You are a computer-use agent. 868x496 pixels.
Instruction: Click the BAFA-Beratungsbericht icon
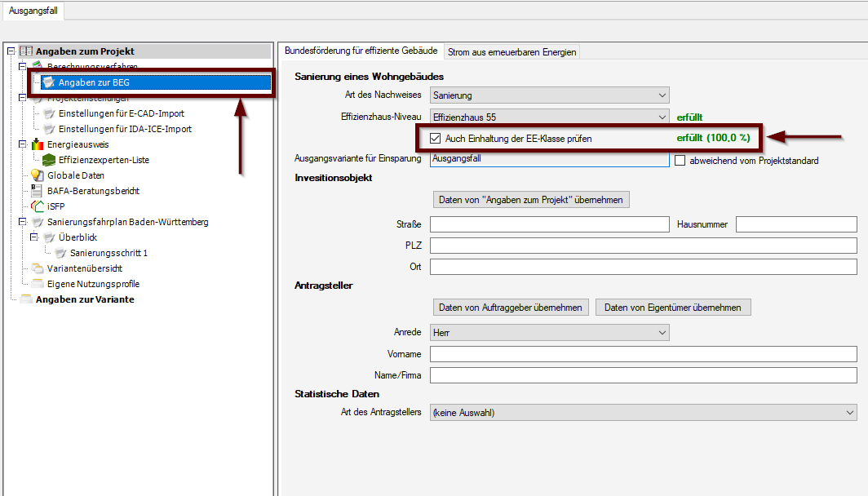(x=37, y=191)
